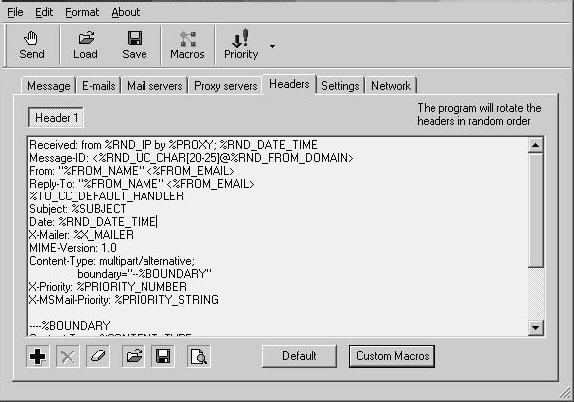The height and width of the screenshot is (402, 574).
Task: Select the Header 1 toggle button
Action: click(x=56, y=118)
